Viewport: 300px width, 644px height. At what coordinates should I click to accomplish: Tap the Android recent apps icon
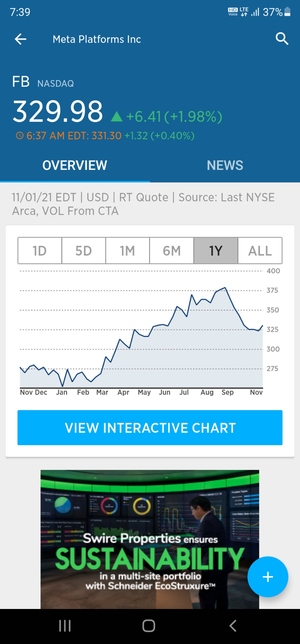[65, 626]
